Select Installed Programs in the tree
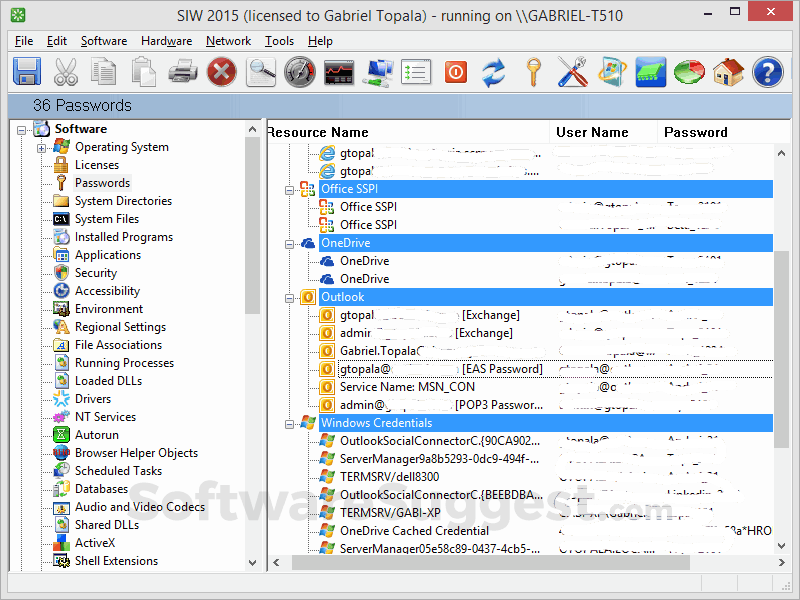The height and width of the screenshot is (600, 800). pos(124,237)
